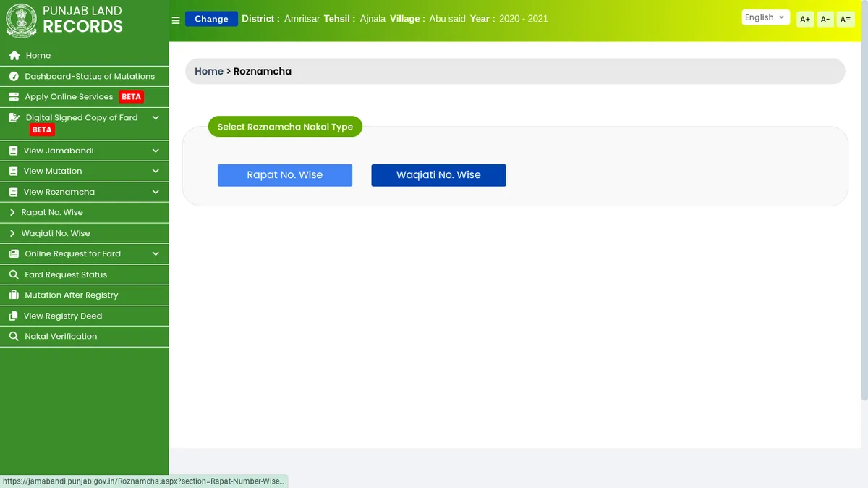The height and width of the screenshot is (488, 868).
Task: Toggle the hamburger menu icon
Action: pyautogui.click(x=176, y=20)
